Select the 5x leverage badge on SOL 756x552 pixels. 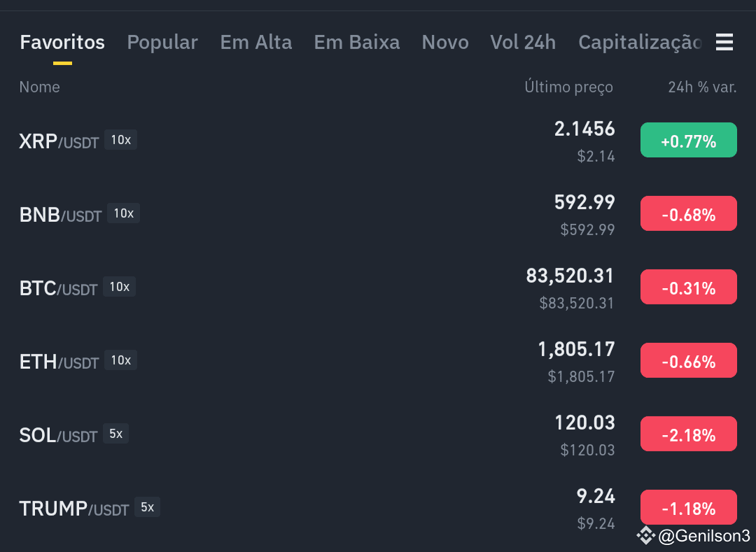coord(115,434)
